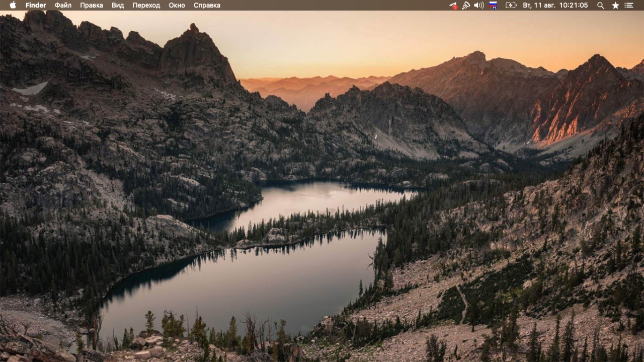Open the Вид menu
Image resolution: width=644 pixels, height=362 pixels.
[x=118, y=5]
